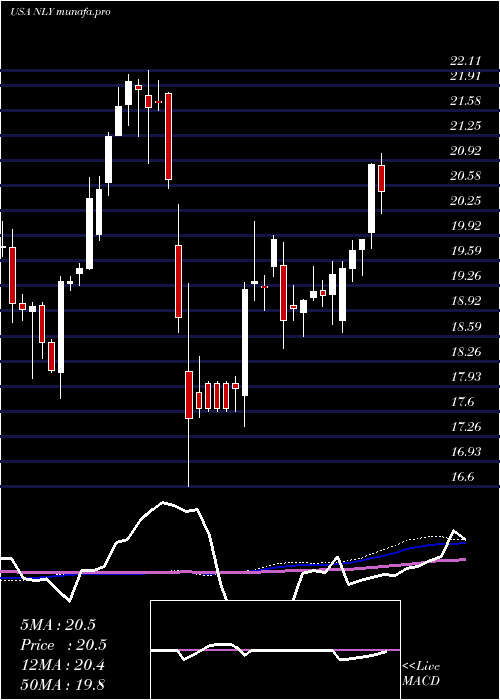Click the 20.92 price axis label
Viewport: 500px width, 700px height.
(466, 151)
